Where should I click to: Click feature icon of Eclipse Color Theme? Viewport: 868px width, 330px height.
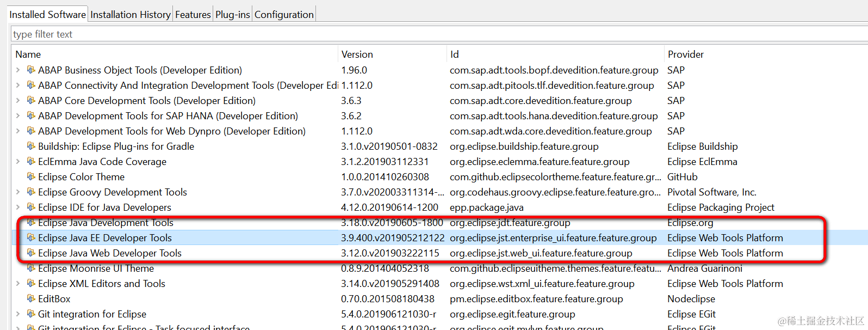(x=31, y=176)
